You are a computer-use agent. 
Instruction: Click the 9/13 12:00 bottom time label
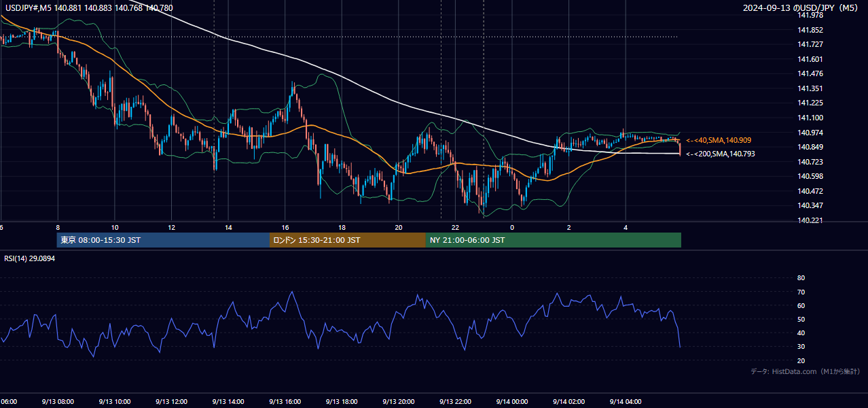(x=171, y=401)
